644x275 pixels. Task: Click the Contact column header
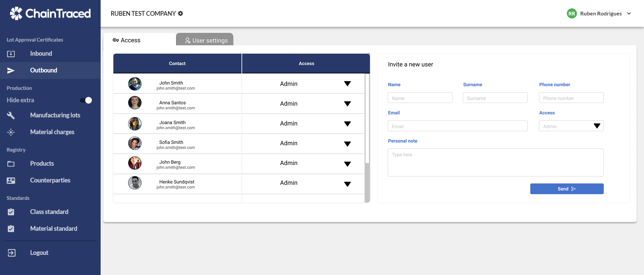177,64
